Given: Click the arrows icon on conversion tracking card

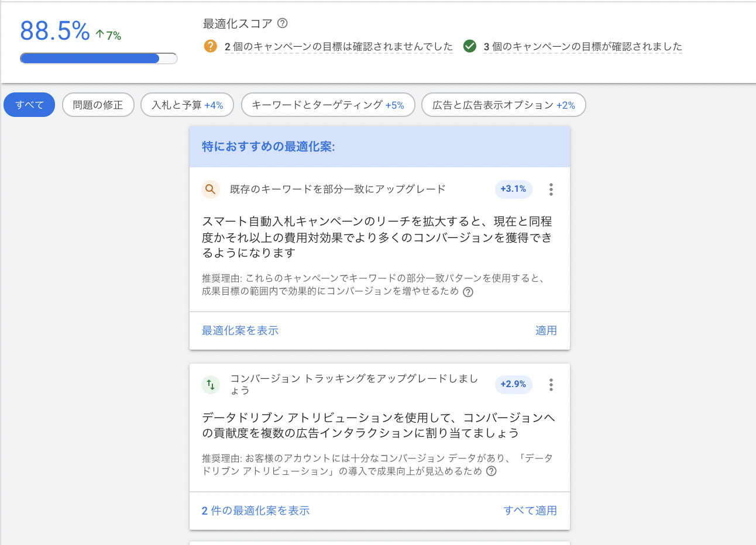Looking at the screenshot, I should [x=211, y=384].
